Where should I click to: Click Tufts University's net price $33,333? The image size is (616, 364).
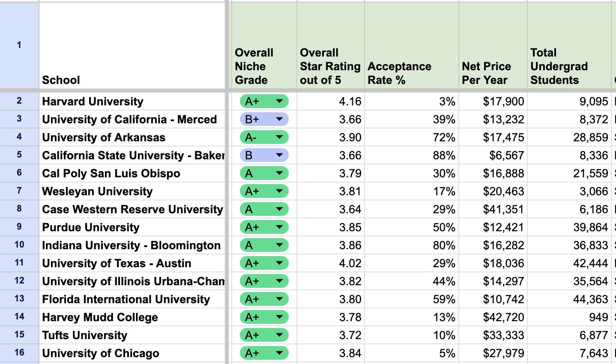click(x=493, y=335)
